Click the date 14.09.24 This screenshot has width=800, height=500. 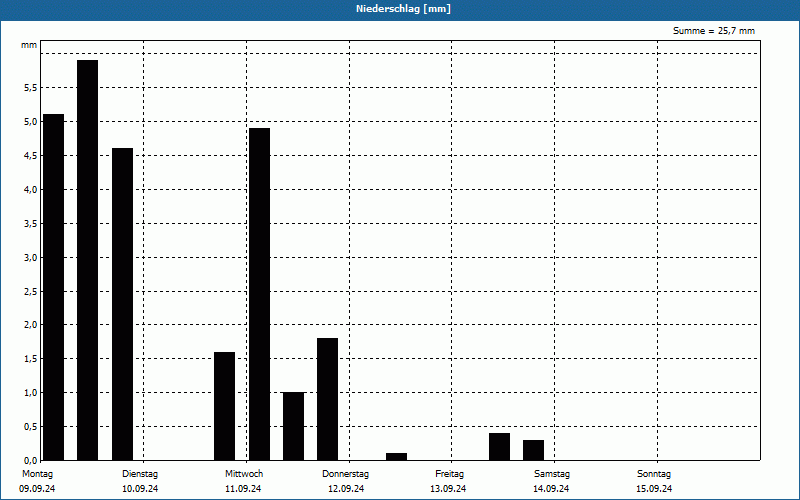(551, 489)
